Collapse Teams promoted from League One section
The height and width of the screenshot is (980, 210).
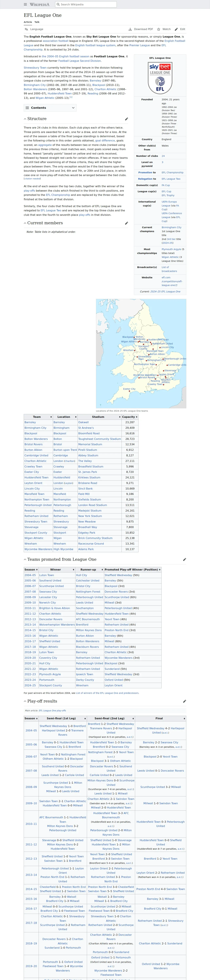pyautogui.click(x=25, y=560)
